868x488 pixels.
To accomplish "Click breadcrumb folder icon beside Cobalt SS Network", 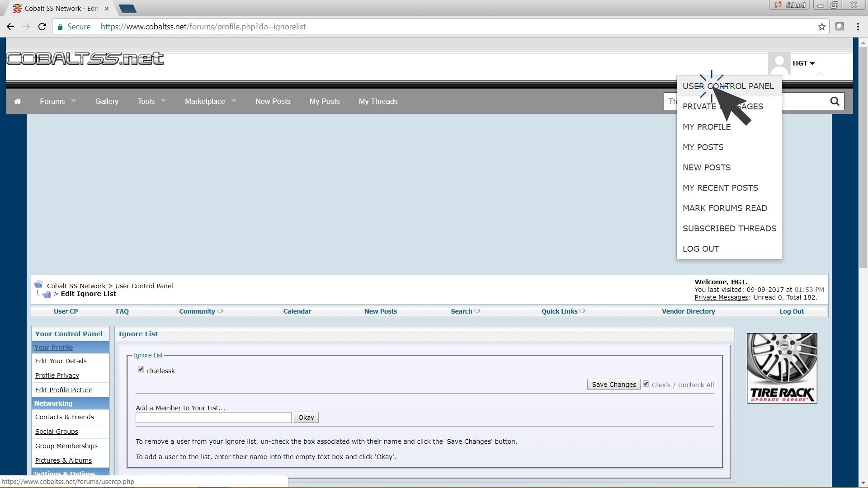I will (38, 285).
